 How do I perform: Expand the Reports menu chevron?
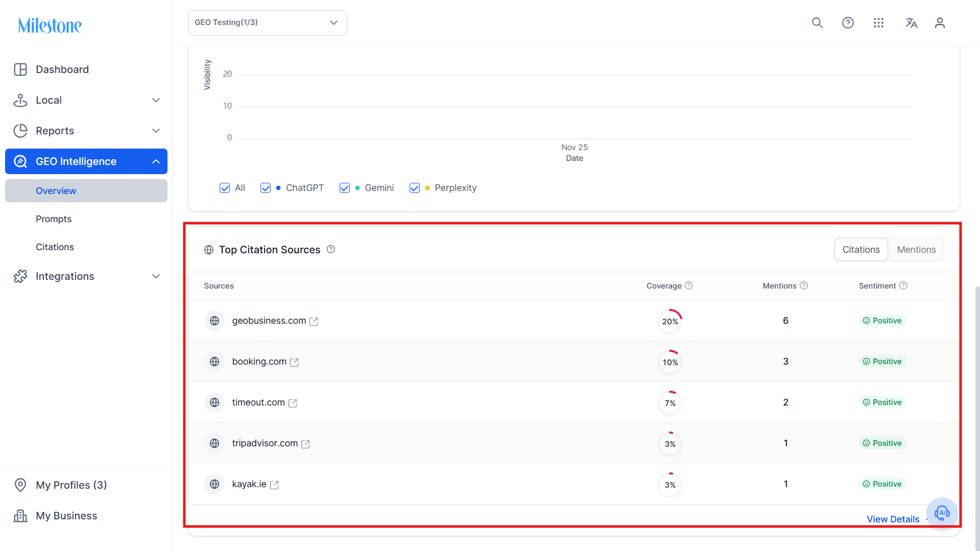pos(156,131)
